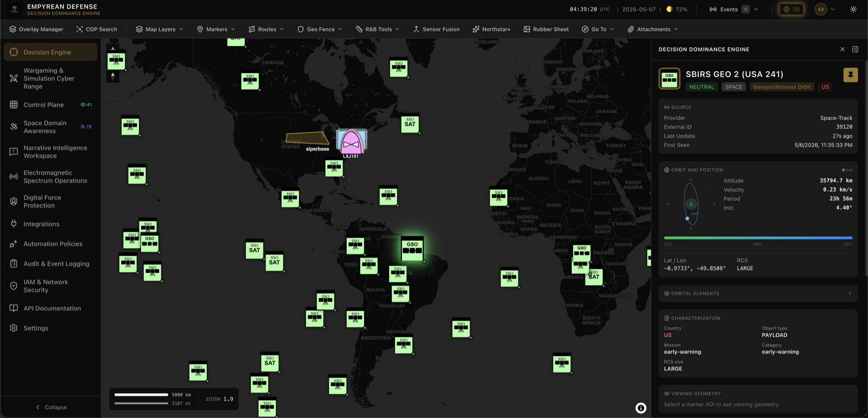
Task: Click SSO marker near Greenland
Action: pyautogui.click(x=398, y=67)
